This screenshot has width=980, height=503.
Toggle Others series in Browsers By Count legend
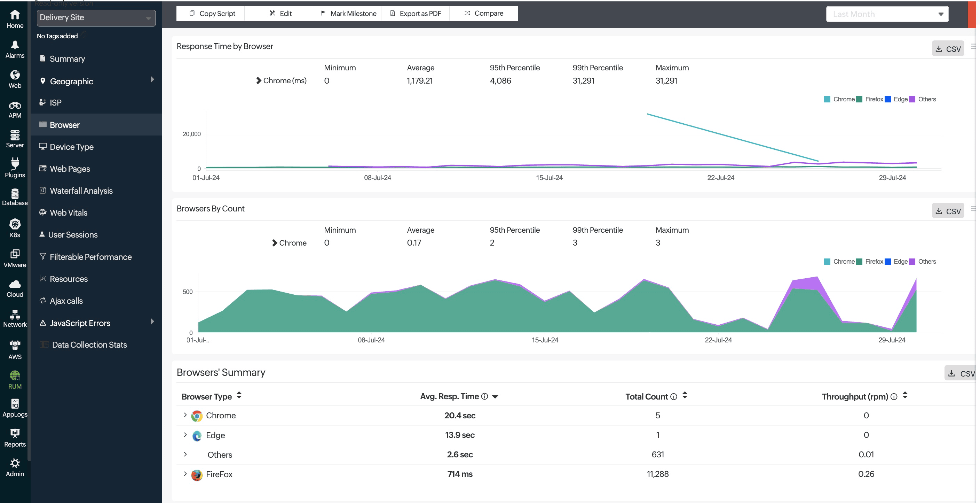point(926,262)
